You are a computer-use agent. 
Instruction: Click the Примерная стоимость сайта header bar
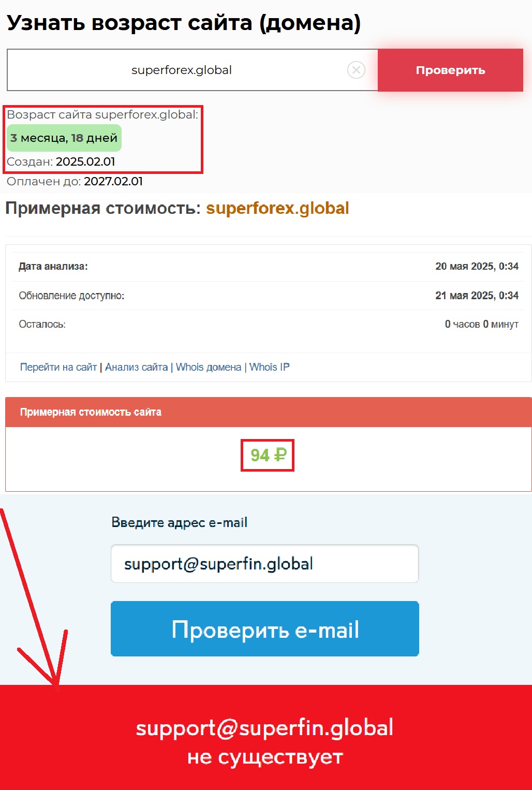[269, 412]
